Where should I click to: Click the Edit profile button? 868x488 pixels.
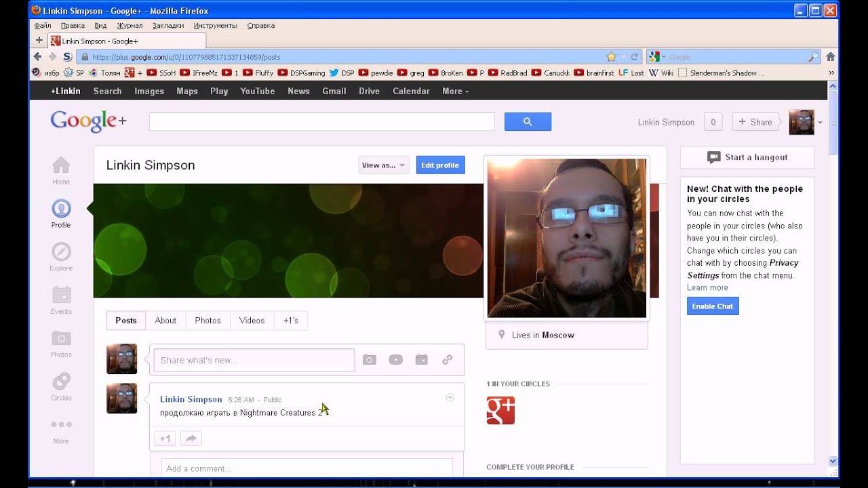440,165
